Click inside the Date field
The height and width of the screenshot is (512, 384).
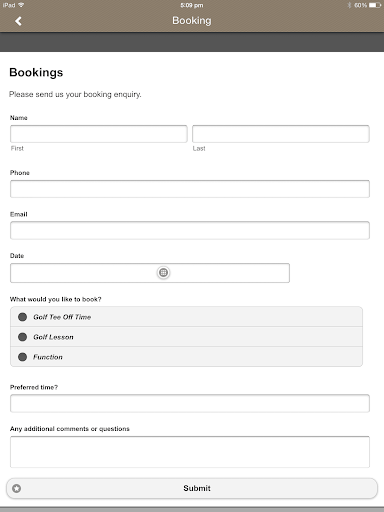pyautogui.click(x=150, y=273)
